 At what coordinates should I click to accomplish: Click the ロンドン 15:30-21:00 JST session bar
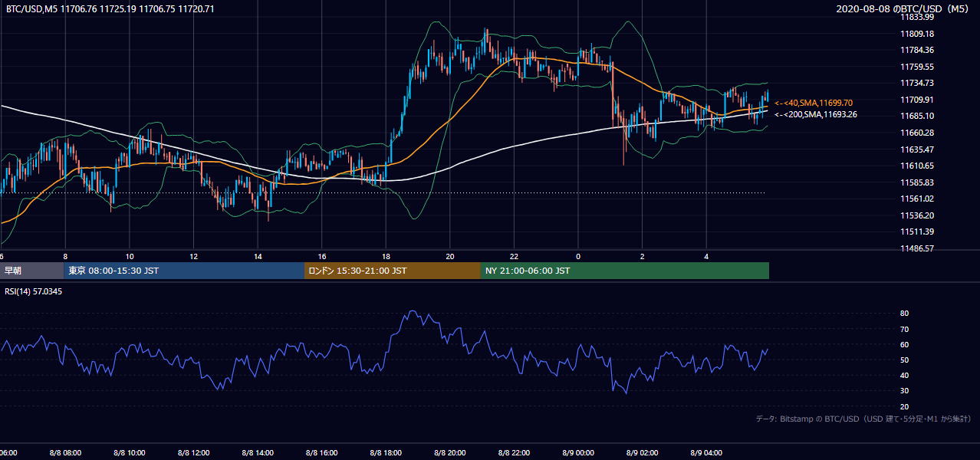[393, 271]
